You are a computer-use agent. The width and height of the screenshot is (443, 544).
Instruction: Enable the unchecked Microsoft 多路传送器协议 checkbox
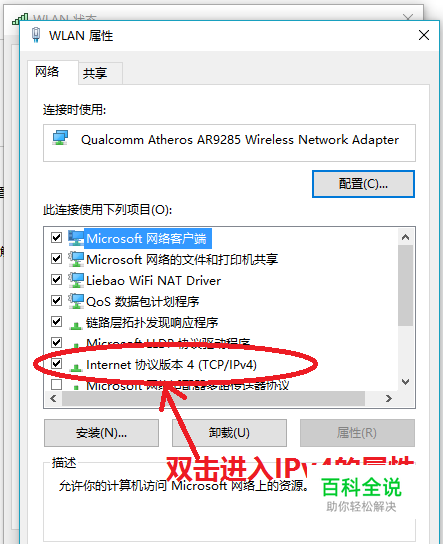click(x=56, y=384)
